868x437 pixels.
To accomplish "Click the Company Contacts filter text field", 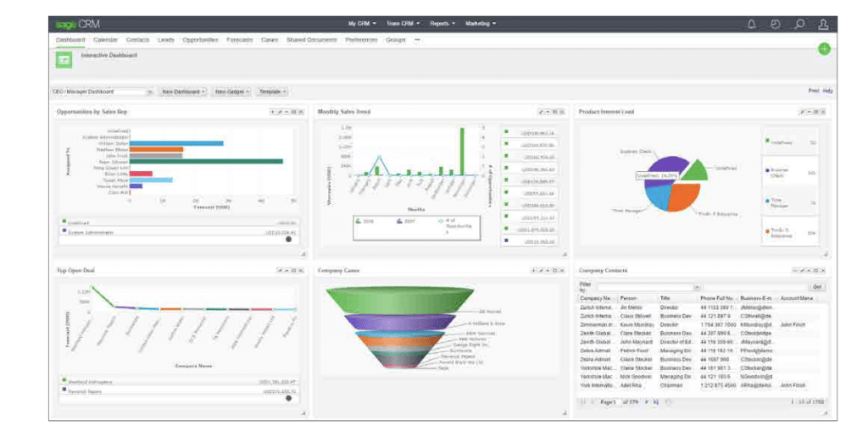I will pos(644,287).
